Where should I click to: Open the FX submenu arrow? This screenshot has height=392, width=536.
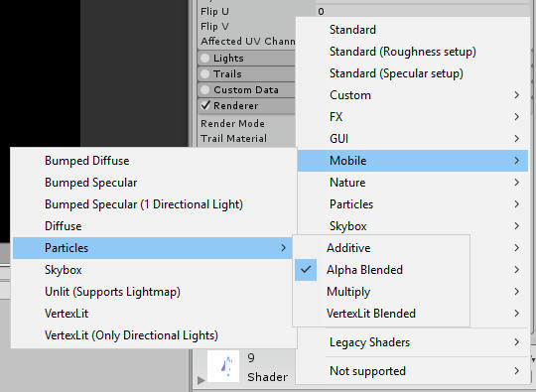pos(517,117)
